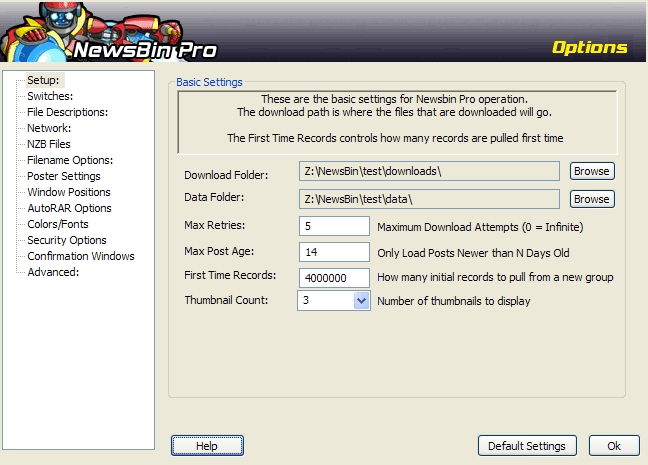
Task: Click the Data Folder path field
Action: click(x=429, y=199)
